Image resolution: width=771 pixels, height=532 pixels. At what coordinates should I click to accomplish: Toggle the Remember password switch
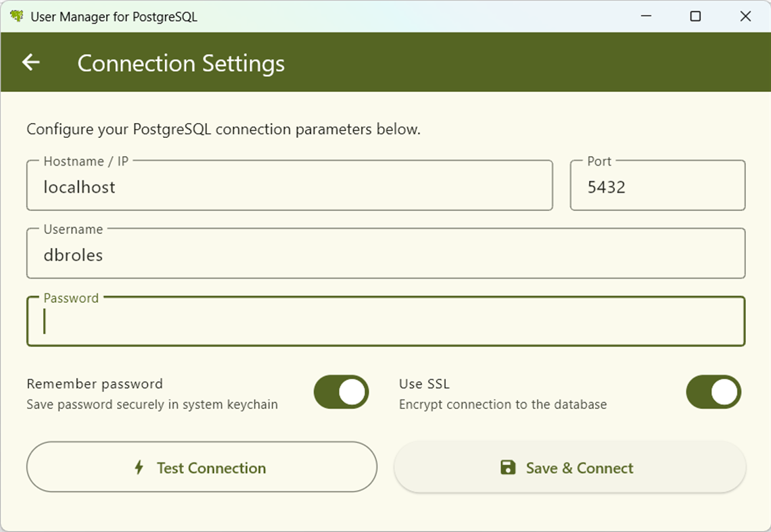[342, 392]
